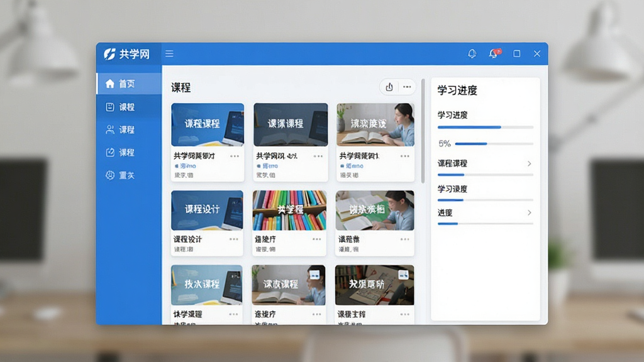
Task: Open more options beside the 课程 heading
Action: (x=407, y=87)
